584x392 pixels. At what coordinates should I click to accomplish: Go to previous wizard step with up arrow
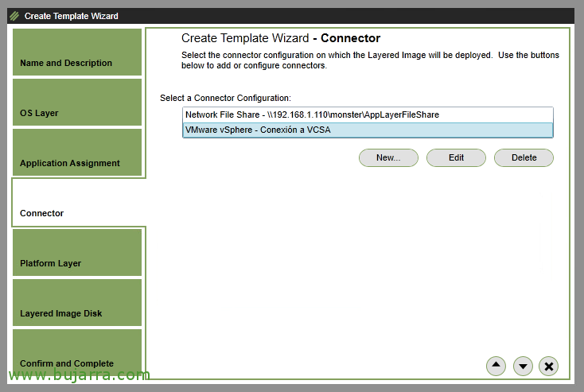(496, 366)
